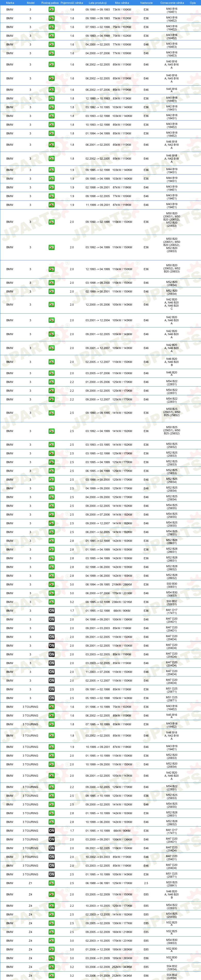Click petrol icon in 3 Touring M43 B16 row
Image resolution: width=201 pixels, height=980 pixels.
(x=51, y=707)
